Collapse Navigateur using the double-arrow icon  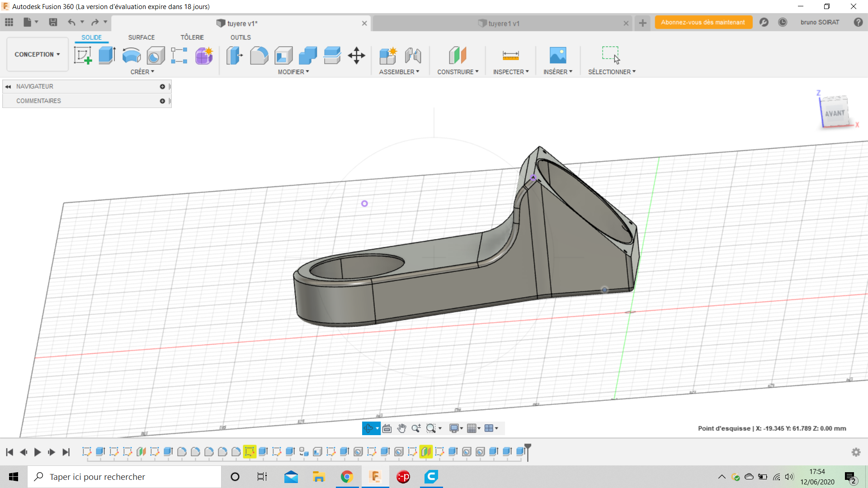point(8,86)
